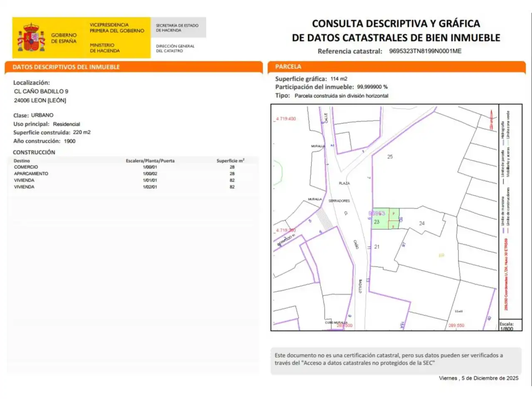Click the 'Referencia catastral:' label
Screen dimensions: 532x399
350,51
